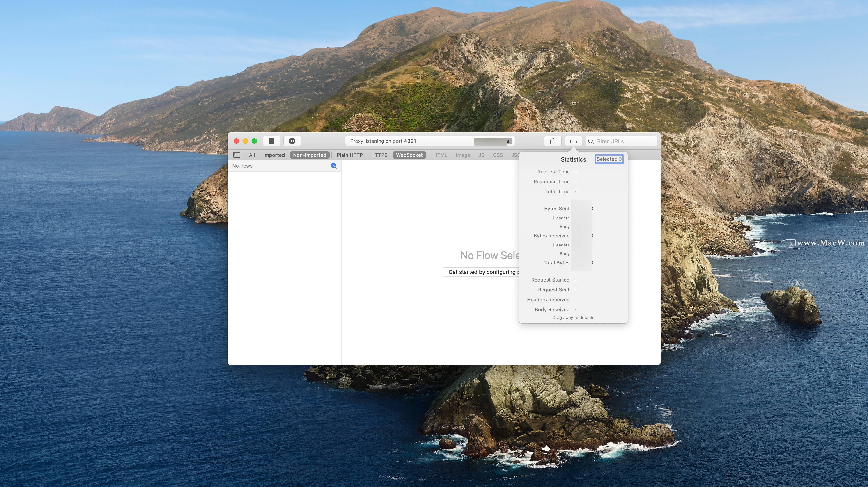Click the green full screen window button

pos(254,141)
